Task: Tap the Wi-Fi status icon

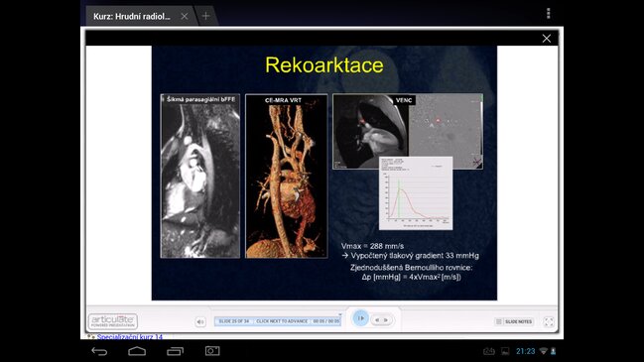Action: point(544,351)
